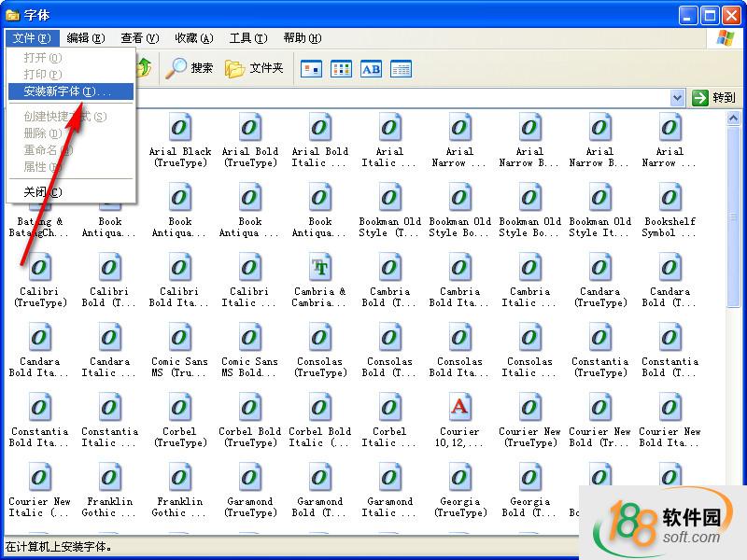Screen dimensions: 747x560
Task: Click the Large Icons view button
Action: pyautogui.click(x=311, y=68)
